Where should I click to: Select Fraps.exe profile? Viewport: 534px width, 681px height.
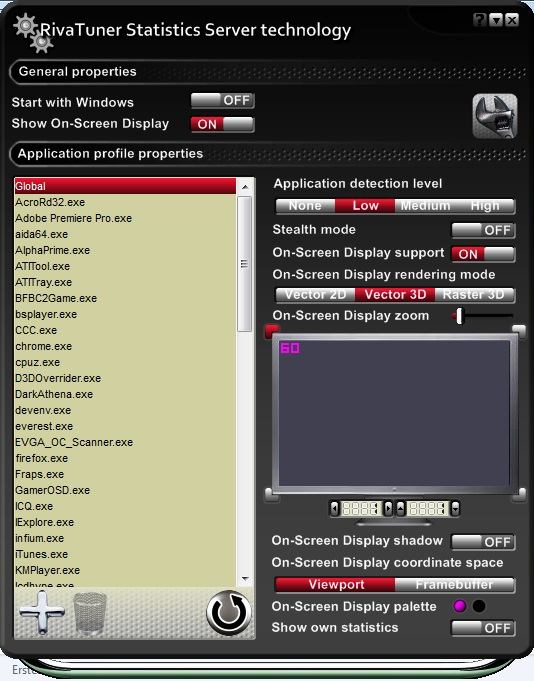coord(125,474)
